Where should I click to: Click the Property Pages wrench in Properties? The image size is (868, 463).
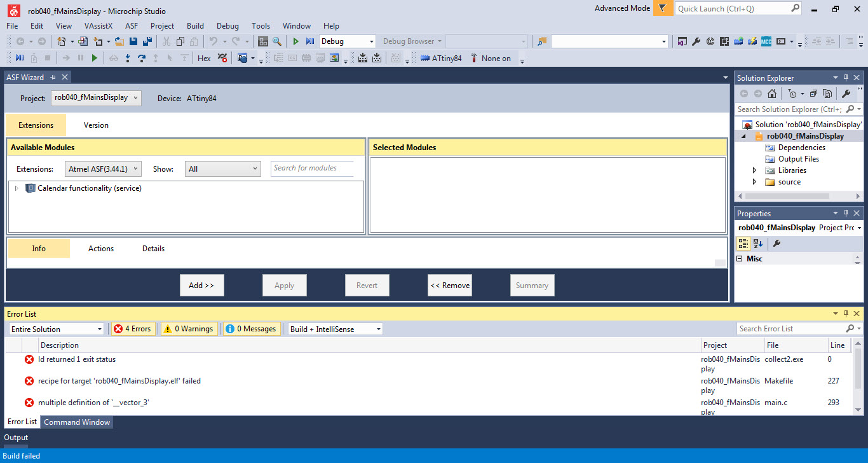click(x=776, y=243)
